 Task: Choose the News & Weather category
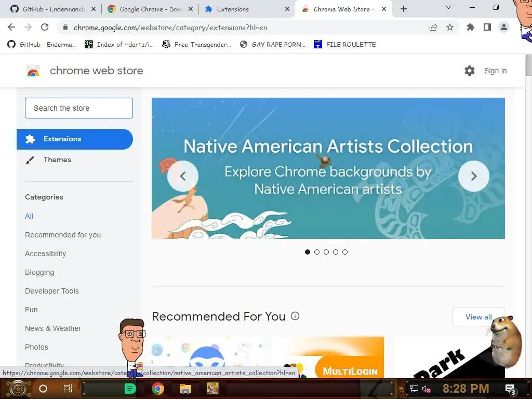[x=53, y=328]
